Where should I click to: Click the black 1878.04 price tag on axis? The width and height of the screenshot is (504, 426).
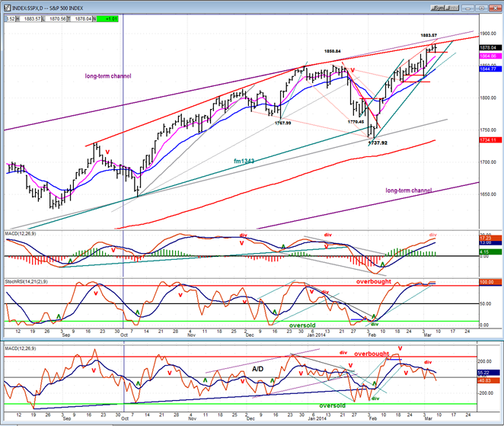[x=488, y=46]
